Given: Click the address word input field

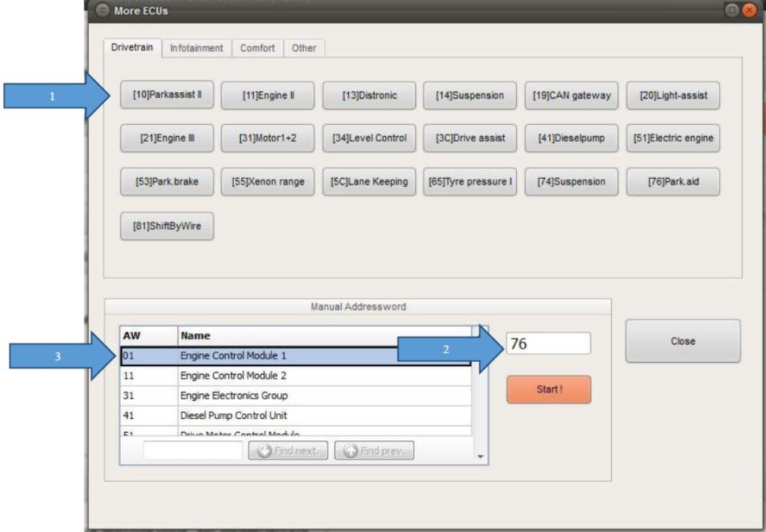Looking at the screenshot, I should pyautogui.click(x=548, y=343).
